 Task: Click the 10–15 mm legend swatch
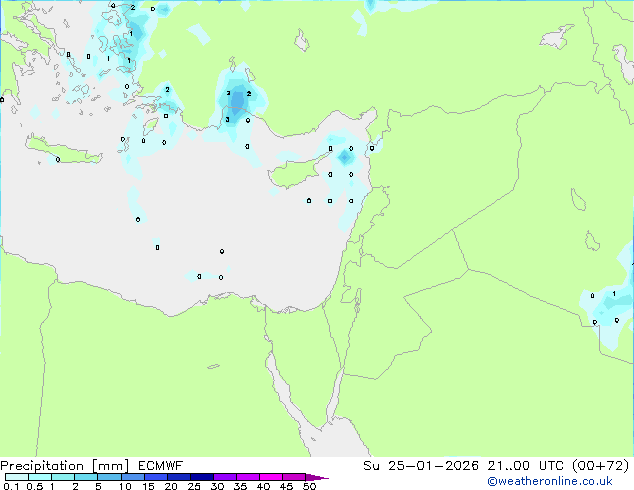[132, 477]
